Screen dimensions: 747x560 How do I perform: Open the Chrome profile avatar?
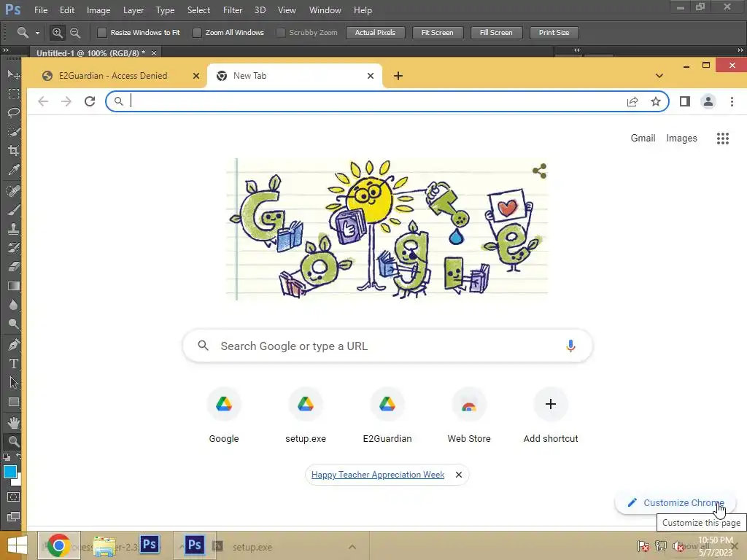click(708, 101)
